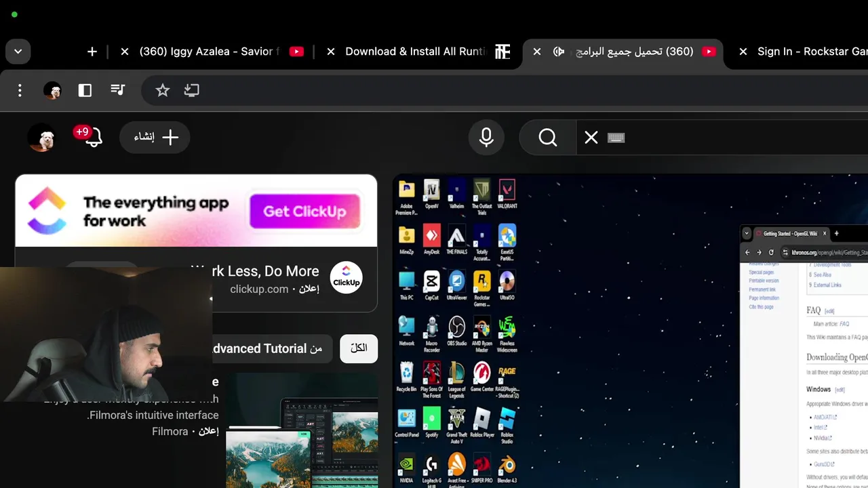Click the Adobe Premiere Pro folder in video

click(406, 197)
